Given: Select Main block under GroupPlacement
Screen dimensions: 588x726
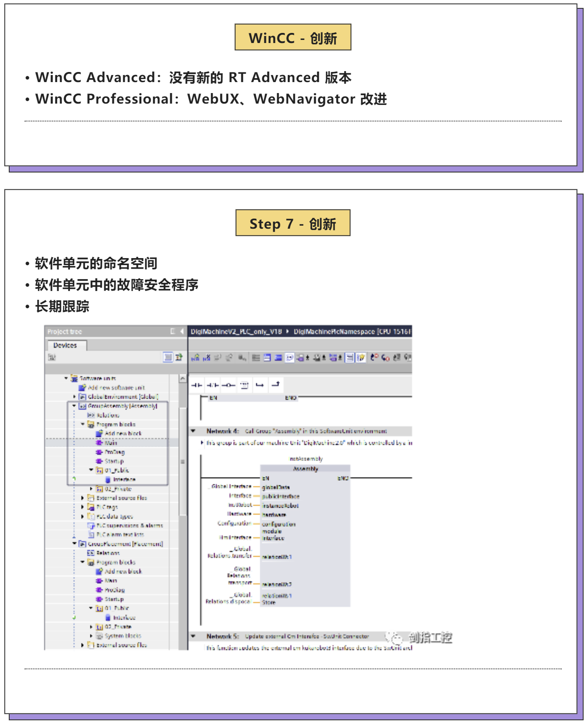Looking at the screenshot, I should (107, 580).
